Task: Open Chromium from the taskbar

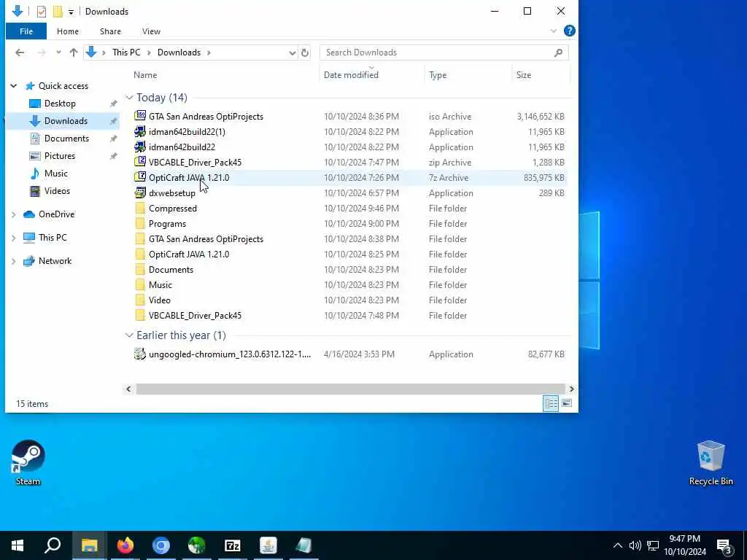Action: pos(161,545)
